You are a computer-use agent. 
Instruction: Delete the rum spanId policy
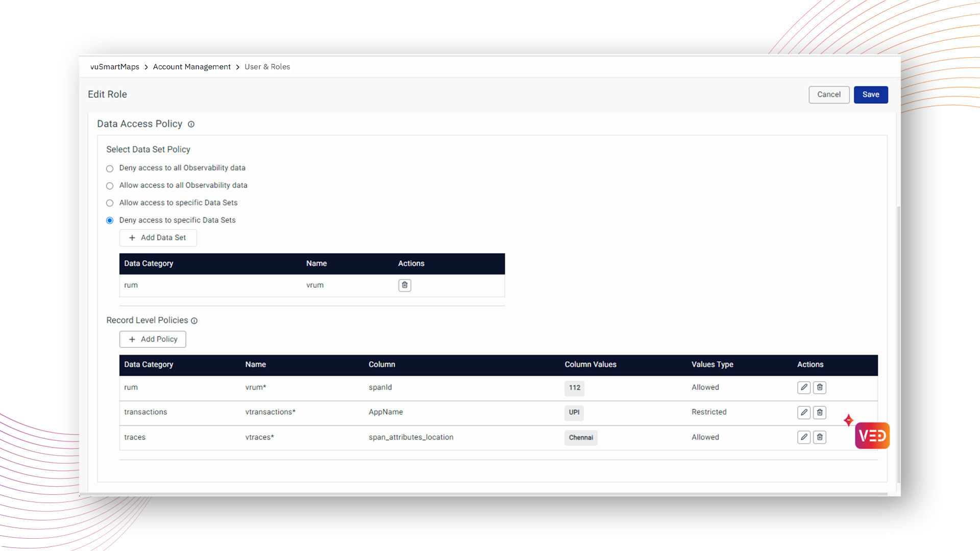[x=819, y=388]
